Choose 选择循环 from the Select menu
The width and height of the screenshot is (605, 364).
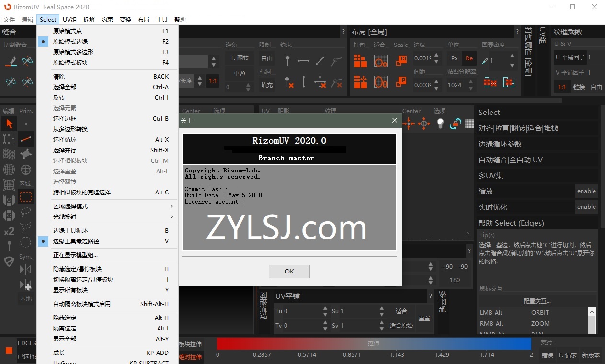[107, 139]
